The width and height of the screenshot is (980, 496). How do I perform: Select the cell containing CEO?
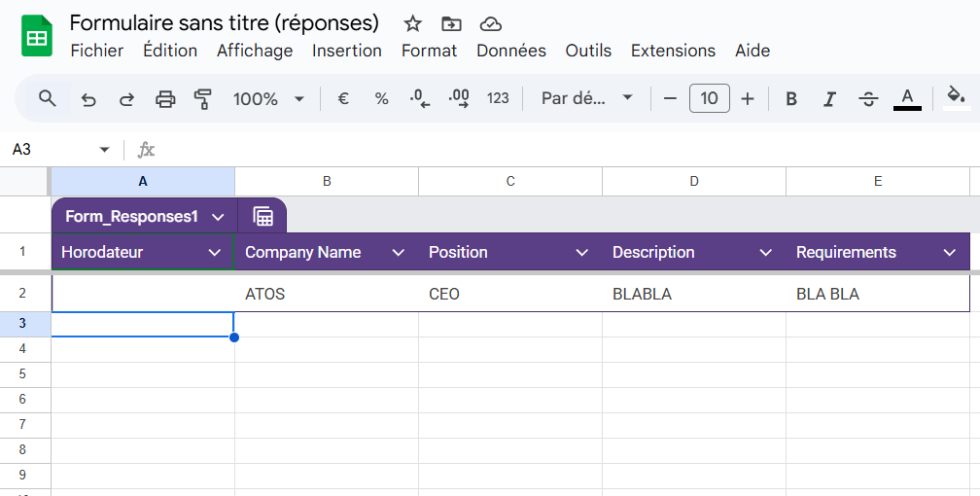(x=510, y=294)
